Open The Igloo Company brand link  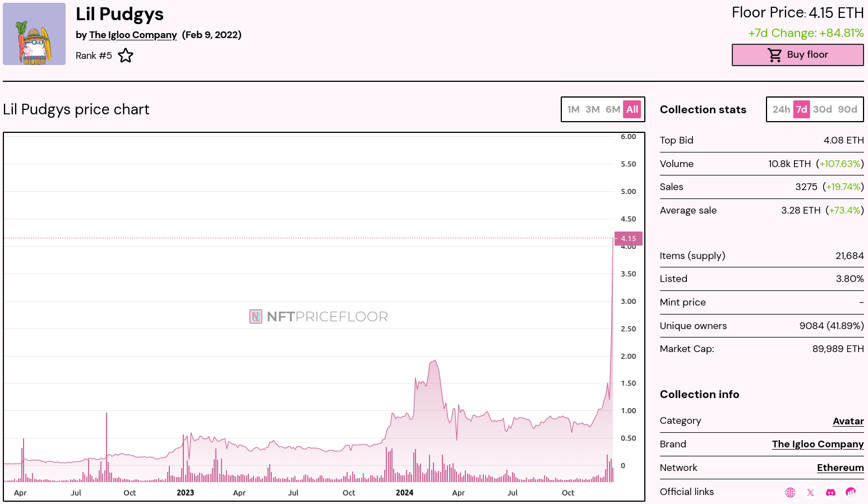[x=818, y=444]
